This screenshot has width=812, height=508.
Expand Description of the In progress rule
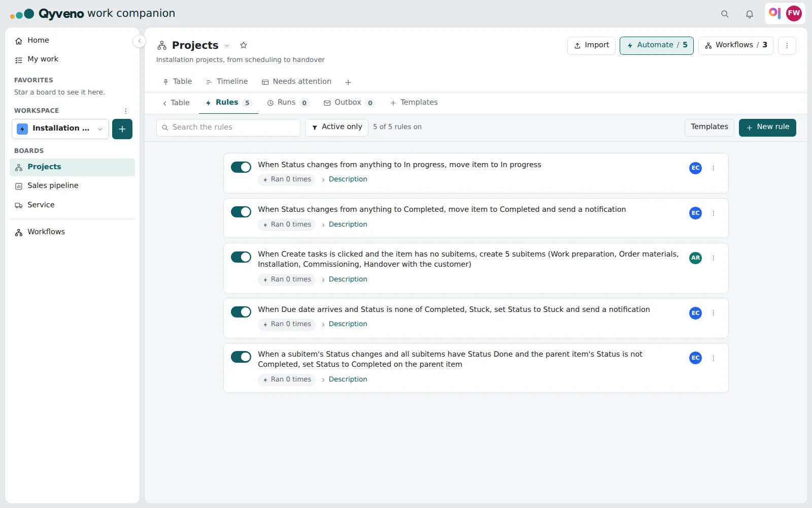[x=344, y=179]
